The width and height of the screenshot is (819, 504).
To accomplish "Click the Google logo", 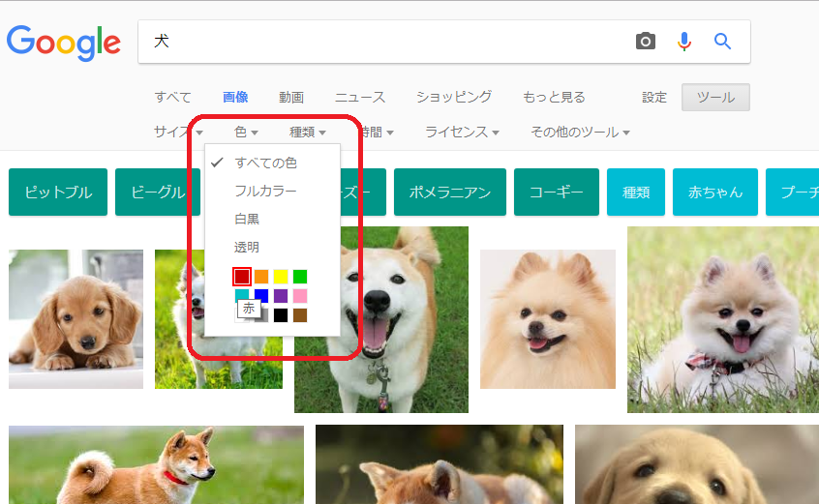I will tap(63, 43).
